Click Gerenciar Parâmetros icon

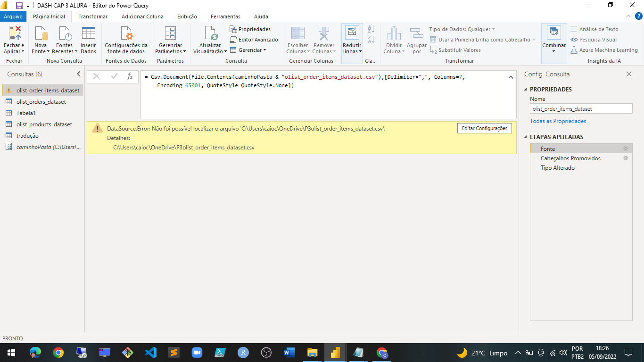pos(170,34)
